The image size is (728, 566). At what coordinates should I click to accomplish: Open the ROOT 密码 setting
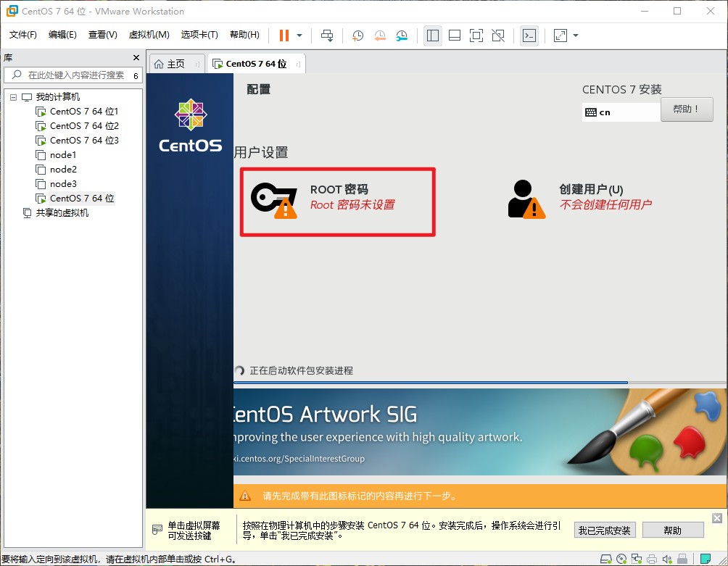pos(338,202)
